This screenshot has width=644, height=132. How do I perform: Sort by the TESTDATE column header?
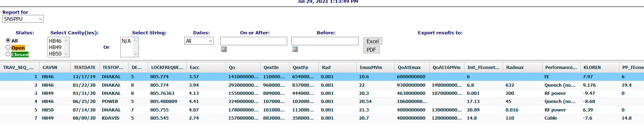click(84, 67)
